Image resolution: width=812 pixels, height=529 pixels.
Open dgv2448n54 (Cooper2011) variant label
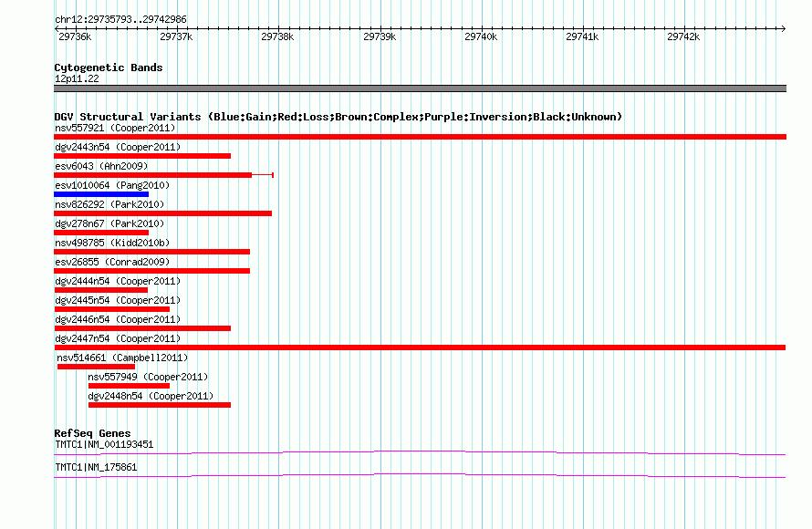click(151, 396)
